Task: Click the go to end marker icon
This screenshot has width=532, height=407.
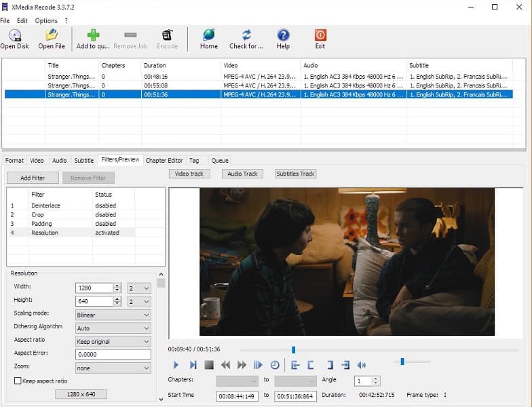Action: 345,365
